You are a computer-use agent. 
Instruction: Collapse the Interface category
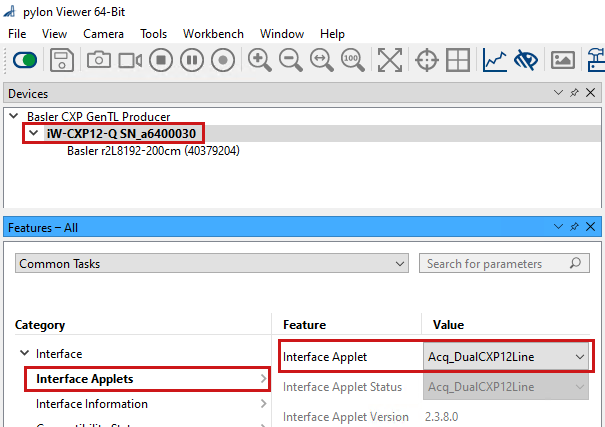24,353
